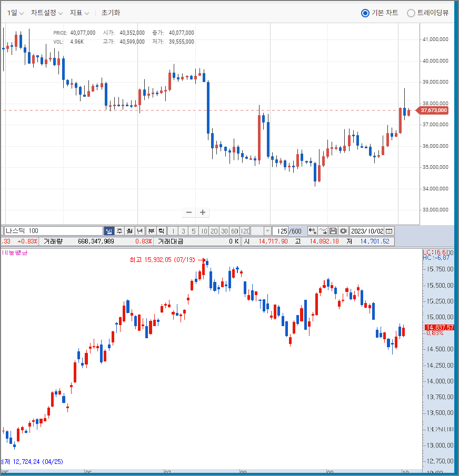Open the 지표 indicators dropdown

79,13
